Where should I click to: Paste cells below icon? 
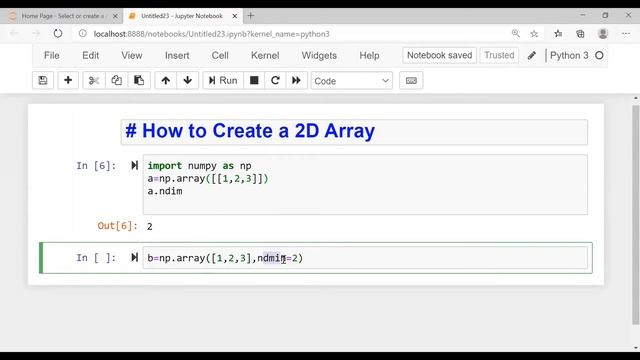pos(139,80)
